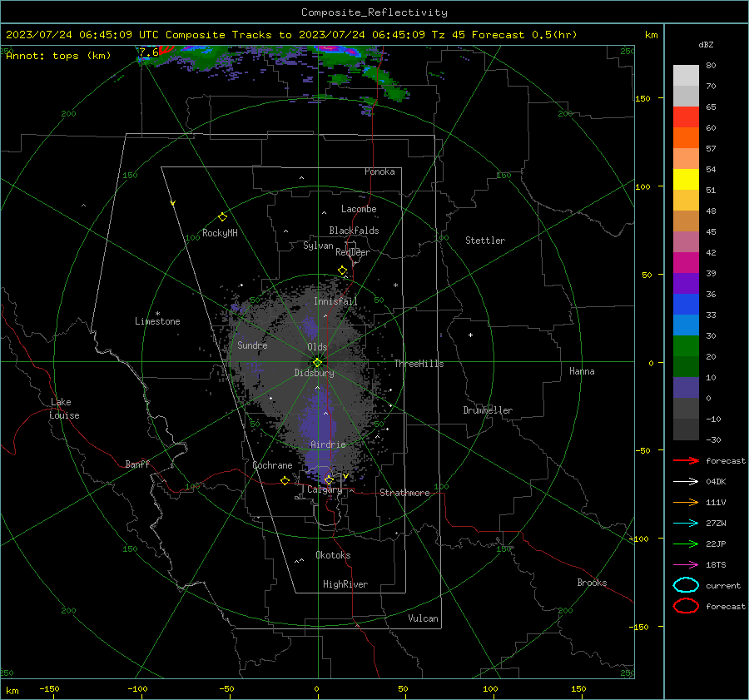Click the yellow diamond marker near RockyMH

(x=222, y=217)
